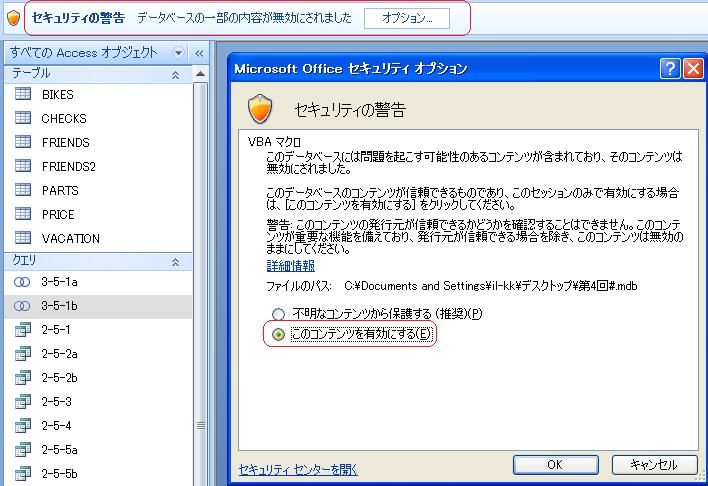The image size is (708, 486).
Task: Click the 2-5-3 query icon
Action: click(23, 402)
